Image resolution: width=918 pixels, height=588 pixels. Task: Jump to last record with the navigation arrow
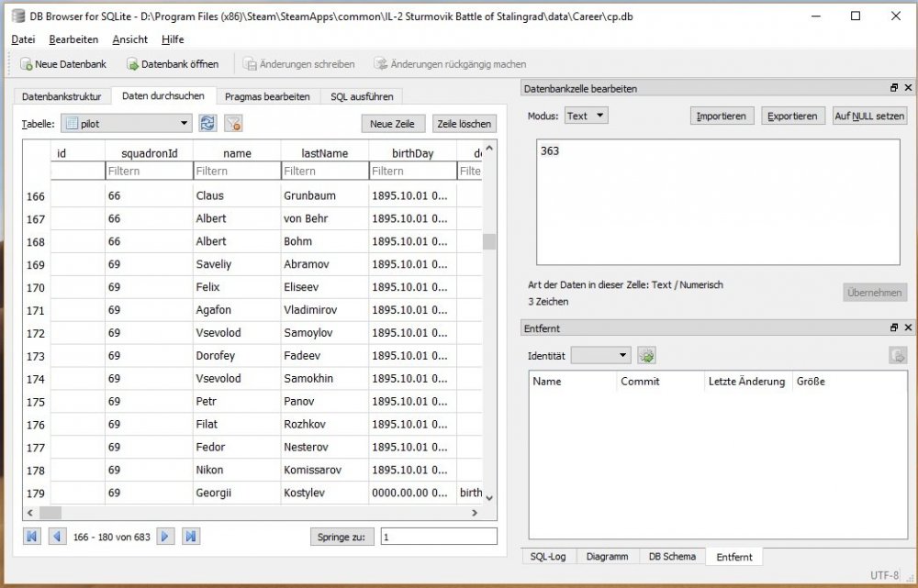(x=191, y=537)
